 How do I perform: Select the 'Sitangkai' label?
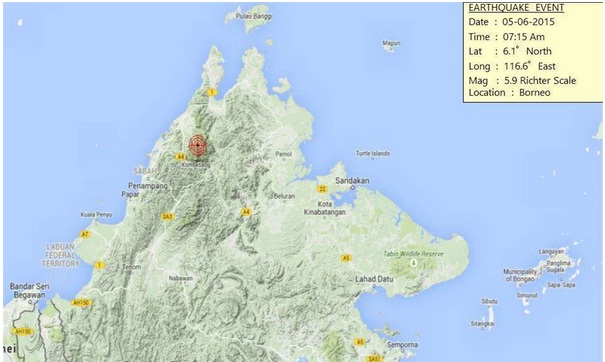pyautogui.click(x=482, y=323)
